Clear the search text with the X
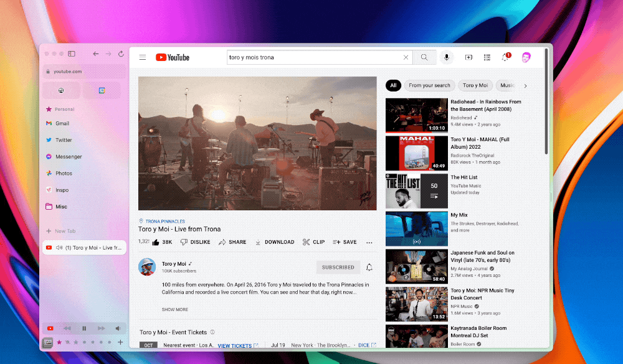Image resolution: width=623 pixels, height=364 pixels. (406, 58)
